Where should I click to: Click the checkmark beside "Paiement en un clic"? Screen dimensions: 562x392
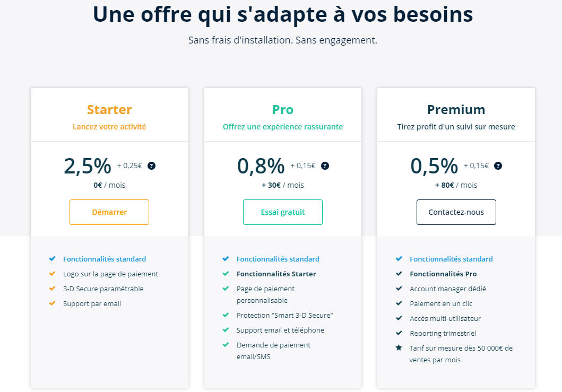click(x=399, y=303)
